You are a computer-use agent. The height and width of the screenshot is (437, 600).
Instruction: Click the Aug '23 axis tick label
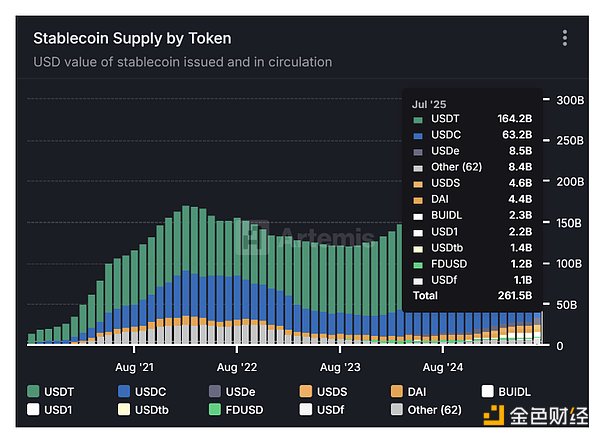(340, 367)
